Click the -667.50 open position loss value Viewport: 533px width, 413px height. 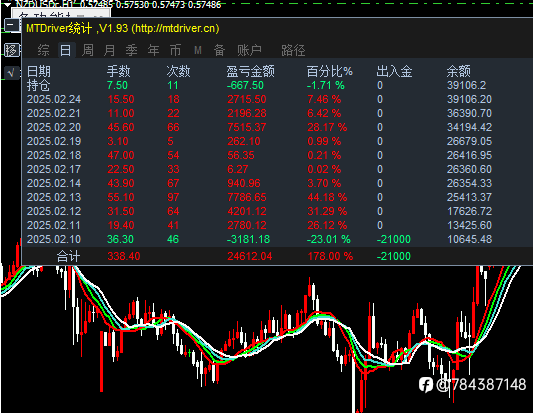[x=245, y=85]
